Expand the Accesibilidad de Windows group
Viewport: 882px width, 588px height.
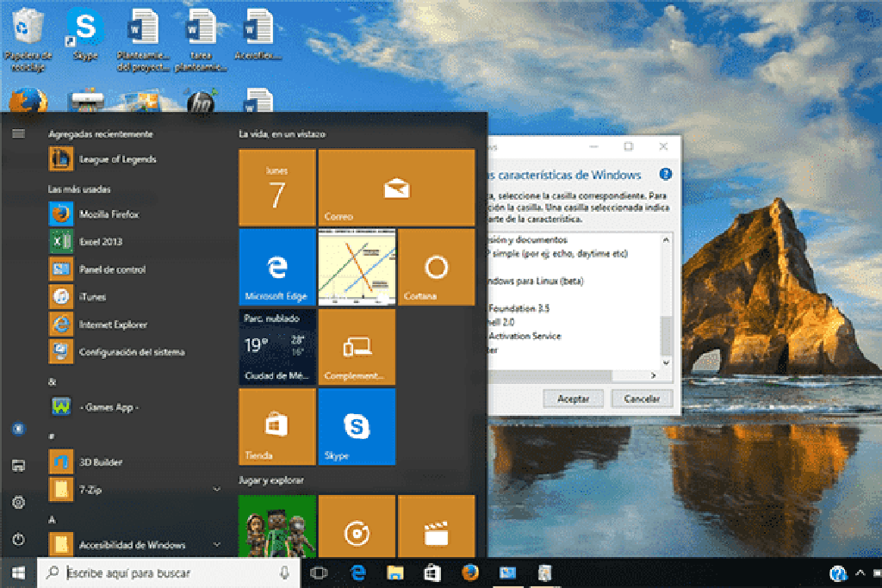point(216,545)
